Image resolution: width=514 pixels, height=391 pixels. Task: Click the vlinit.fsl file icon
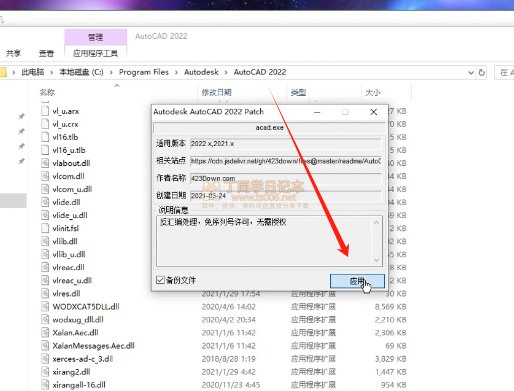pyautogui.click(x=45, y=228)
